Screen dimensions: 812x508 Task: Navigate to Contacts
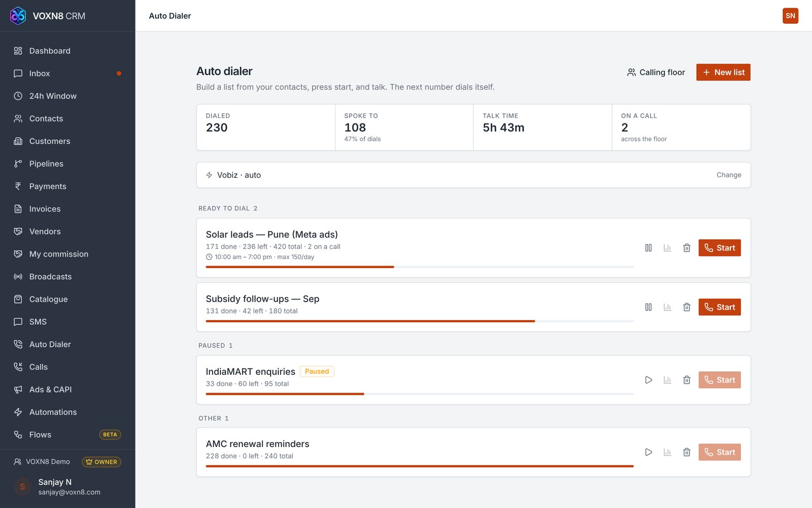67,118
